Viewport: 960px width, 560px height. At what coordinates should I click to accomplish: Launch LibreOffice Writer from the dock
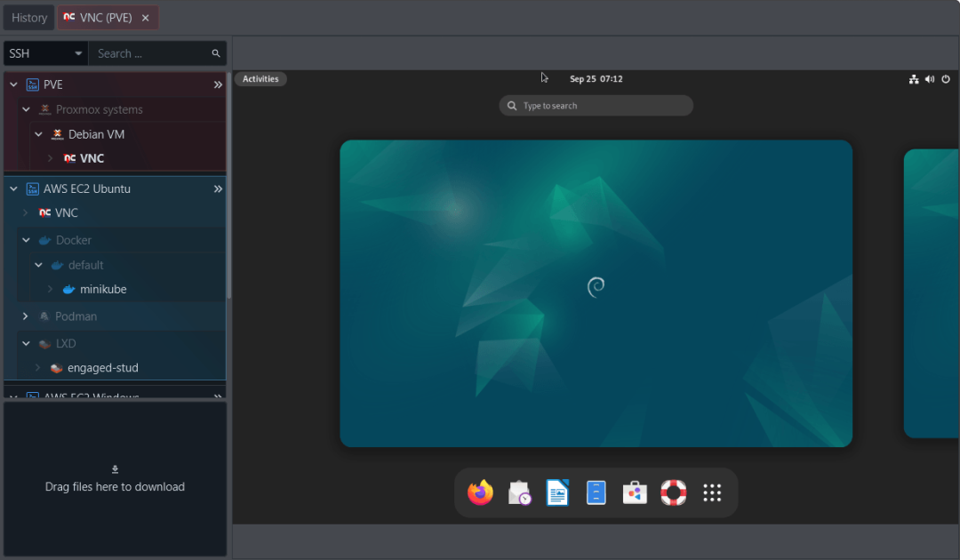[x=557, y=492]
